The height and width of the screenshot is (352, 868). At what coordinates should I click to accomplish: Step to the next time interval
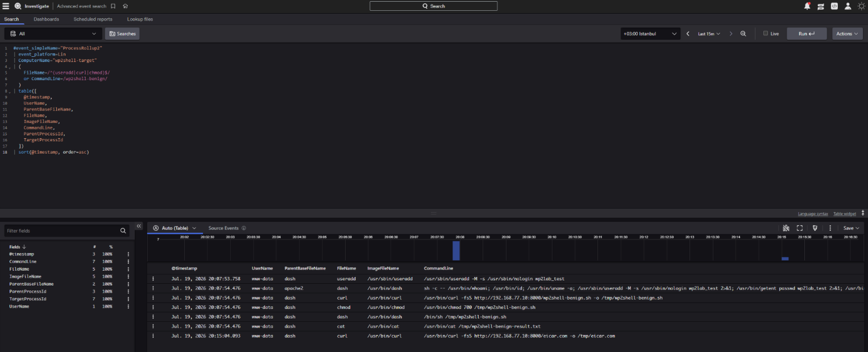[731, 34]
